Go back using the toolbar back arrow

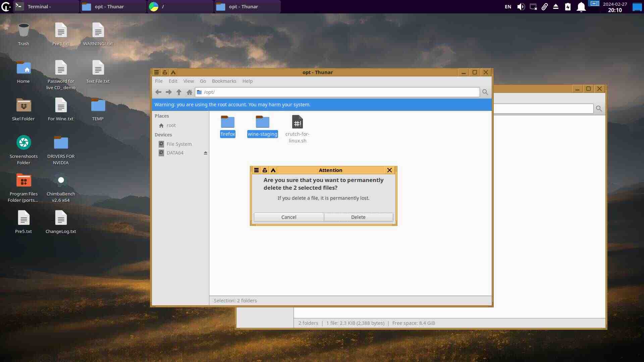pos(158,92)
